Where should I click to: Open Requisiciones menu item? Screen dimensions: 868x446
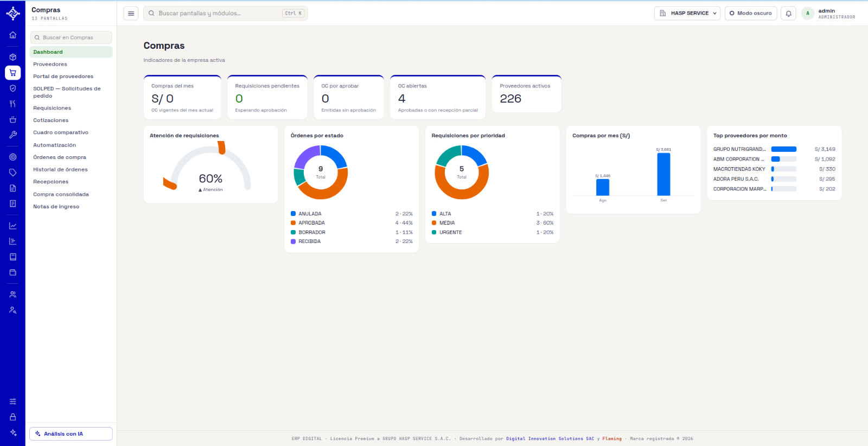click(x=71, y=108)
